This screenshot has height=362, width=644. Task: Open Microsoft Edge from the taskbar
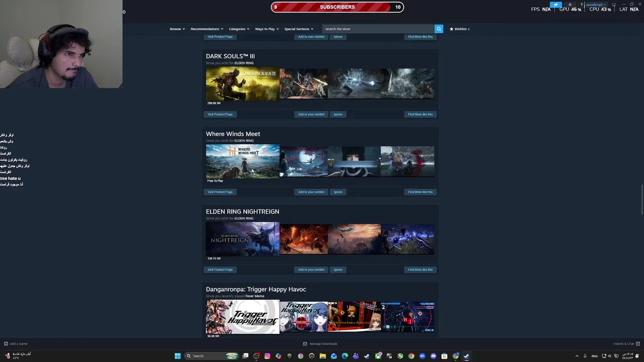pyautogui.click(x=345, y=356)
